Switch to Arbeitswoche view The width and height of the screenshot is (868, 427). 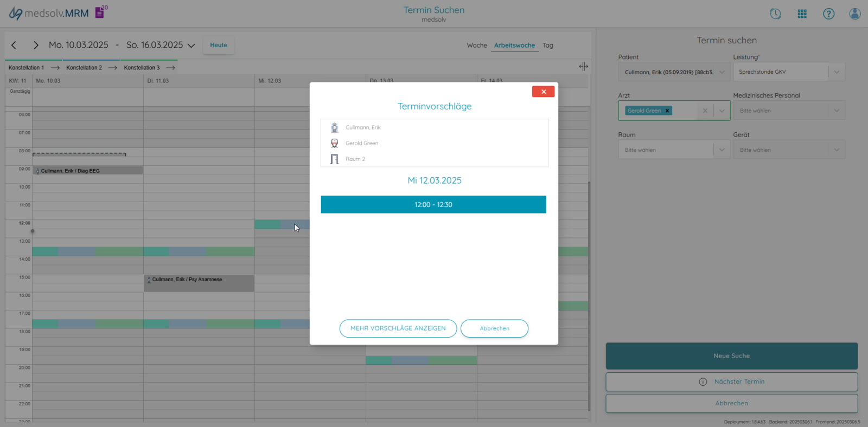click(514, 46)
